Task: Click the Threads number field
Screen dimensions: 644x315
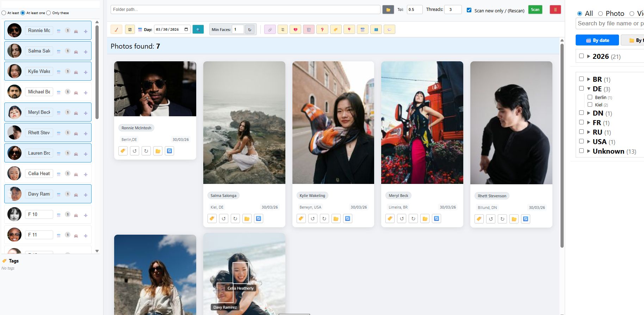Action: pyautogui.click(x=453, y=10)
